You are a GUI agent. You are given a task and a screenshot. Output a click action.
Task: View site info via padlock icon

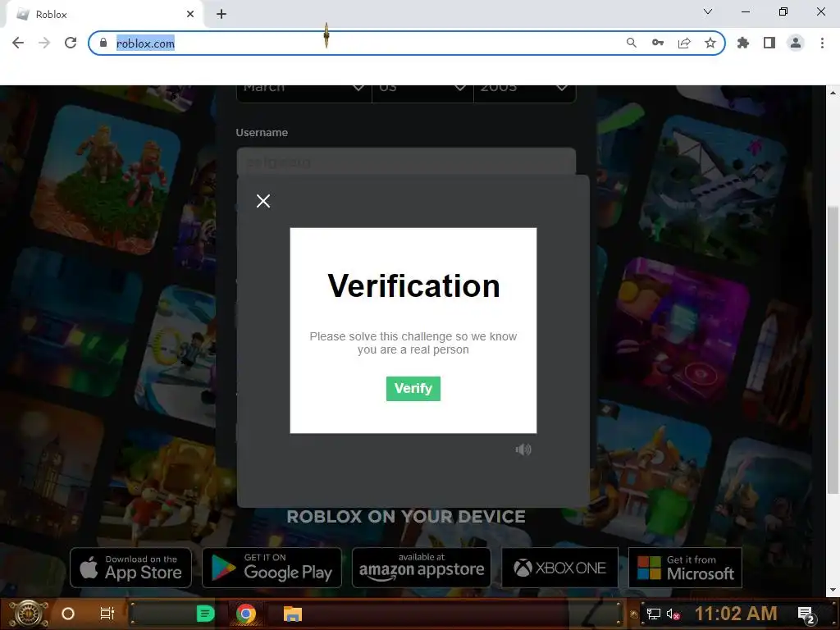pyautogui.click(x=103, y=43)
